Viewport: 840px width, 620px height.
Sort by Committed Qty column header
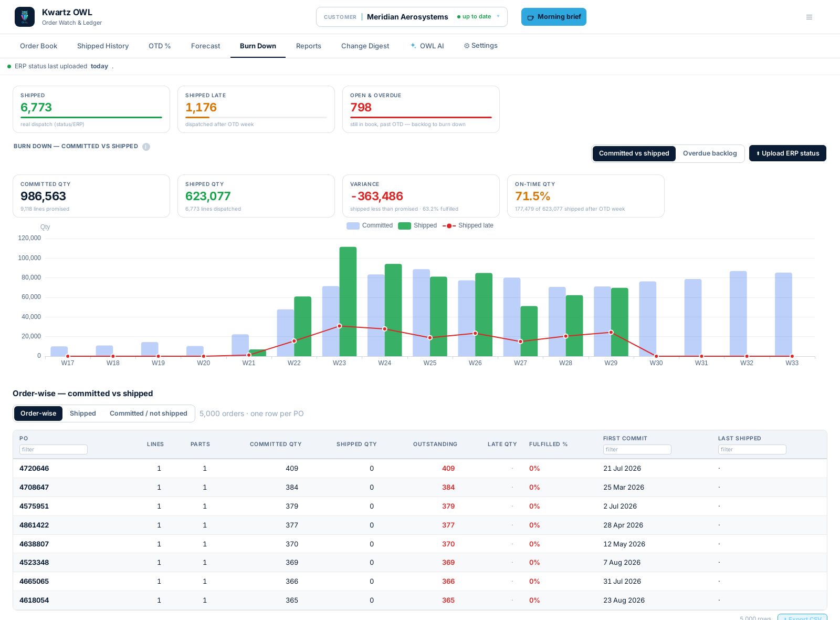pyautogui.click(x=276, y=444)
